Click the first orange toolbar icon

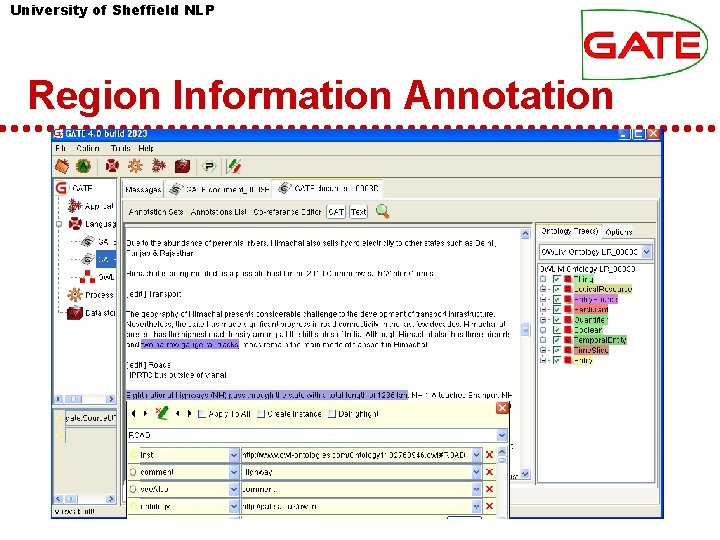[x=62, y=166]
